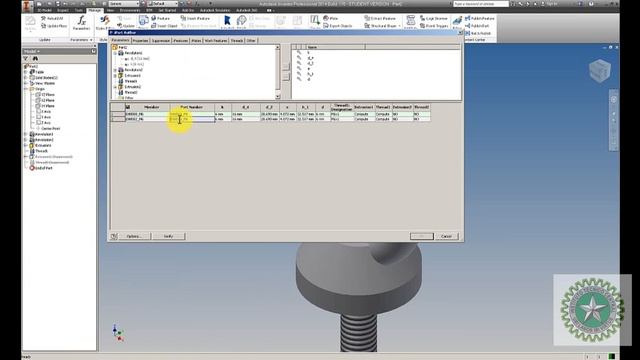Screen dimensions: 640x360
Task: Select Thread1 in iPart Author feature tree
Action: click(x=131, y=81)
